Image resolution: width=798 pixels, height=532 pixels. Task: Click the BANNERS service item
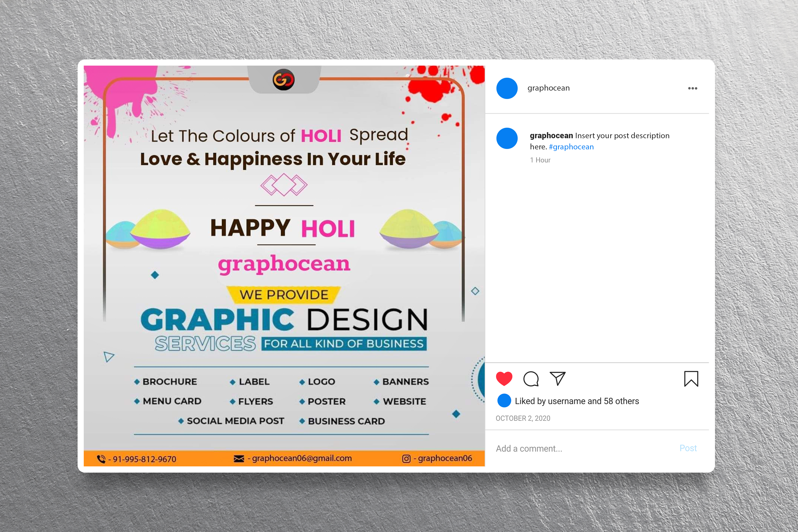[x=401, y=382]
